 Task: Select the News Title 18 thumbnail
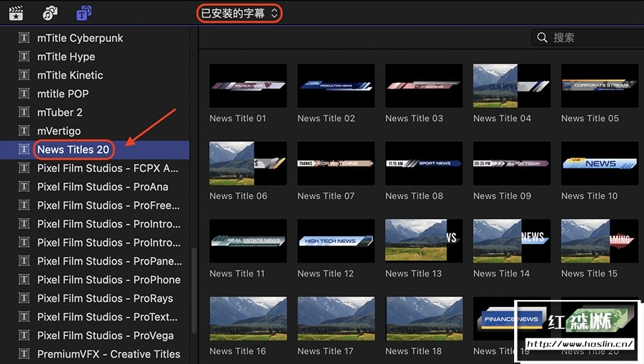tap(424, 319)
